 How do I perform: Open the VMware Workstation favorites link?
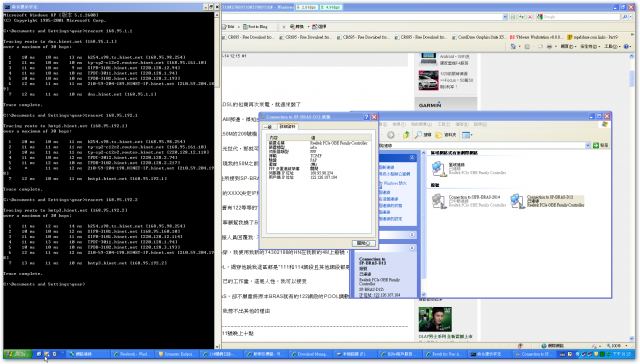coord(537,37)
